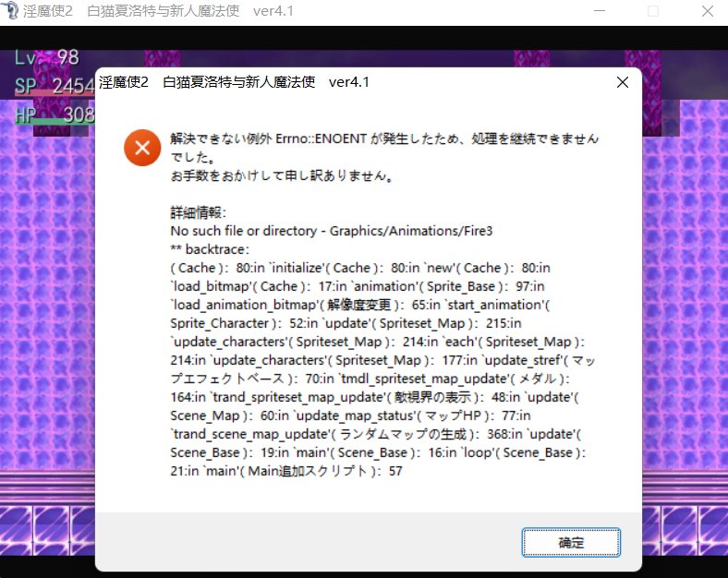Screen dimensions: 728x578
Task: Click the 詳細情報 label
Action: 199,212
